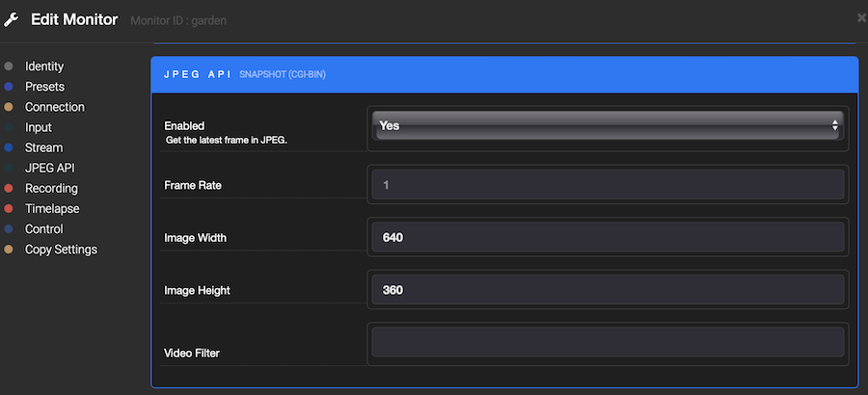This screenshot has height=395, width=868.
Task: Click the blue dot beside Presets
Action: pyautogui.click(x=9, y=87)
